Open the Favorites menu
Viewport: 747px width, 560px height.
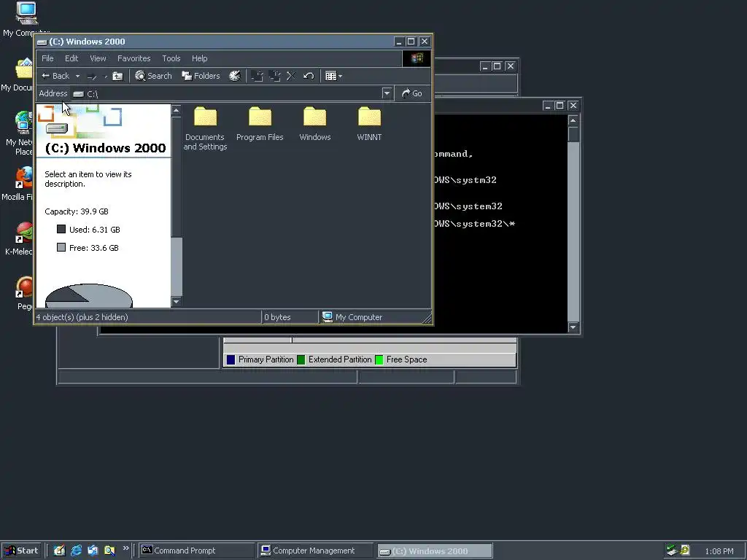[x=134, y=58]
